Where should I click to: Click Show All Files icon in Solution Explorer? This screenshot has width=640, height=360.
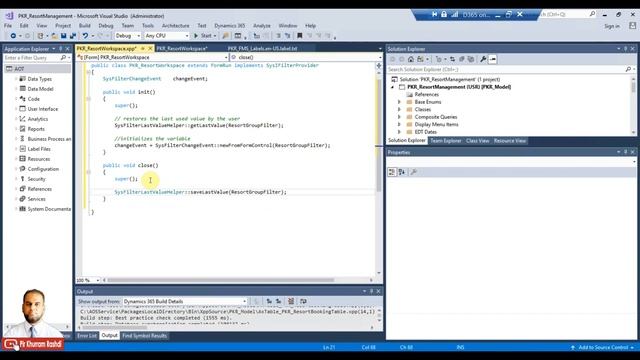coord(471,59)
